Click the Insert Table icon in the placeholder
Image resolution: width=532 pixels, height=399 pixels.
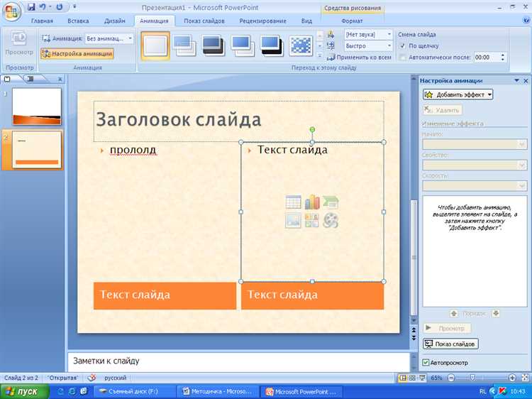click(294, 202)
